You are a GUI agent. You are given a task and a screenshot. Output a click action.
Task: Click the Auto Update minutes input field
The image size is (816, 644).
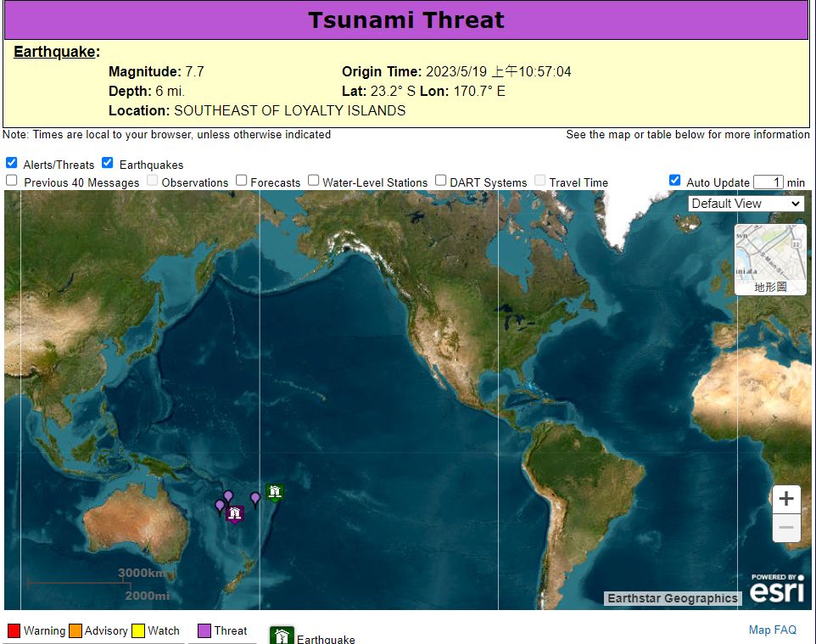click(x=768, y=182)
